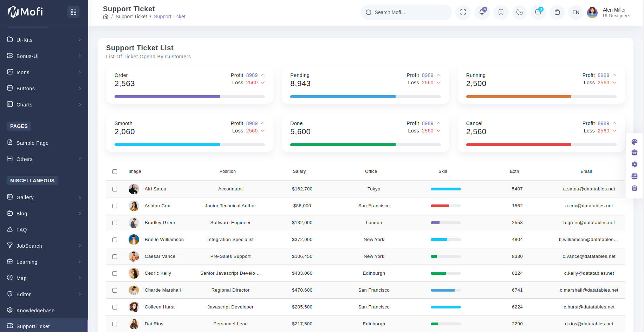Tick the select-all checkbox in table header
Image resolution: width=644 pixels, height=332 pixels.
point(115,171)
